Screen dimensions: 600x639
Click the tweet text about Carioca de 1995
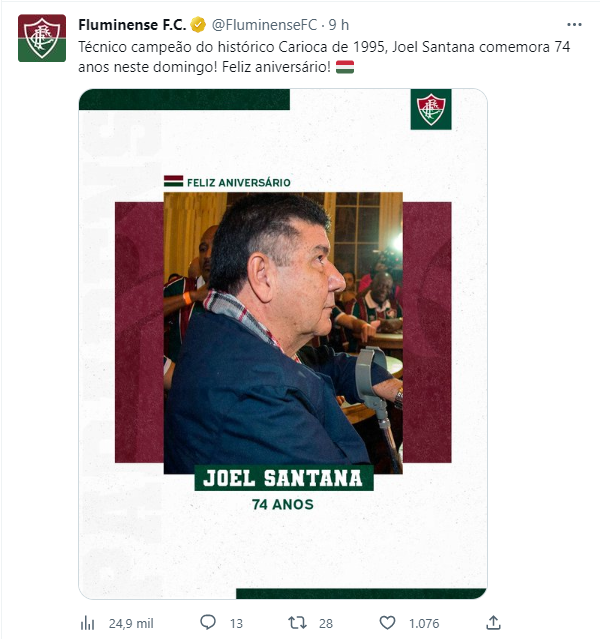[x=324, y=57]
